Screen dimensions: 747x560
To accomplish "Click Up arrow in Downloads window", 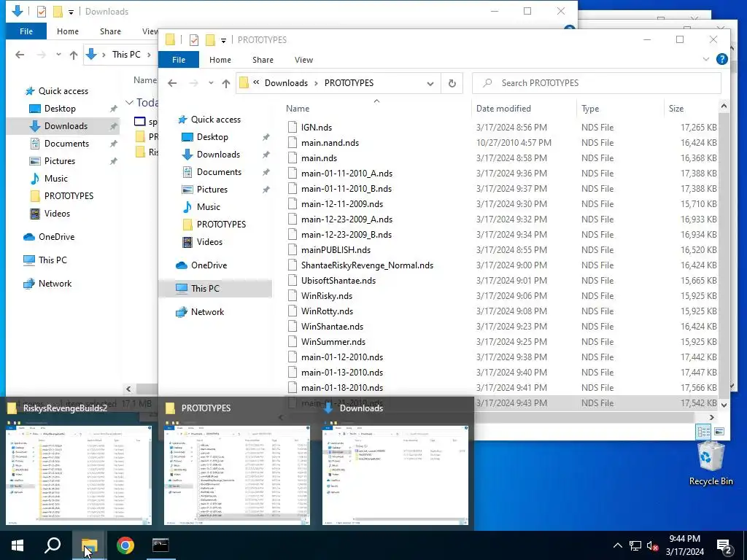I will coord(74,55).
